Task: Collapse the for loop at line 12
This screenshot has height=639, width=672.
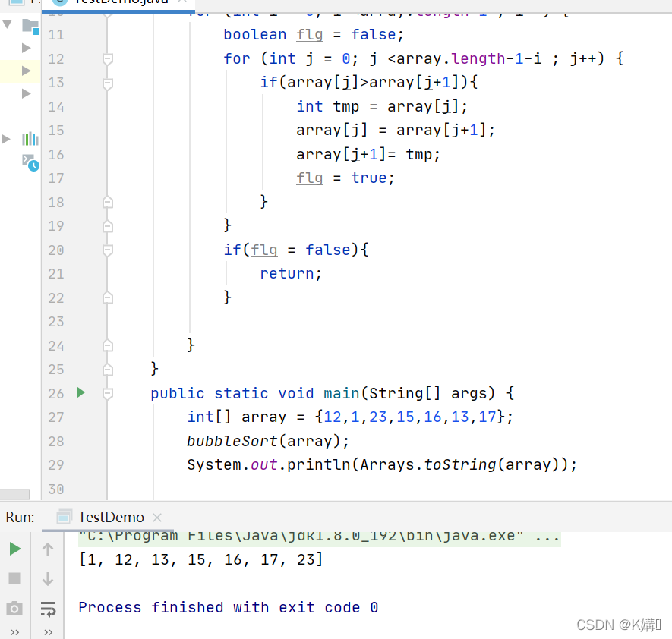Action: click(x=108, y=58)
